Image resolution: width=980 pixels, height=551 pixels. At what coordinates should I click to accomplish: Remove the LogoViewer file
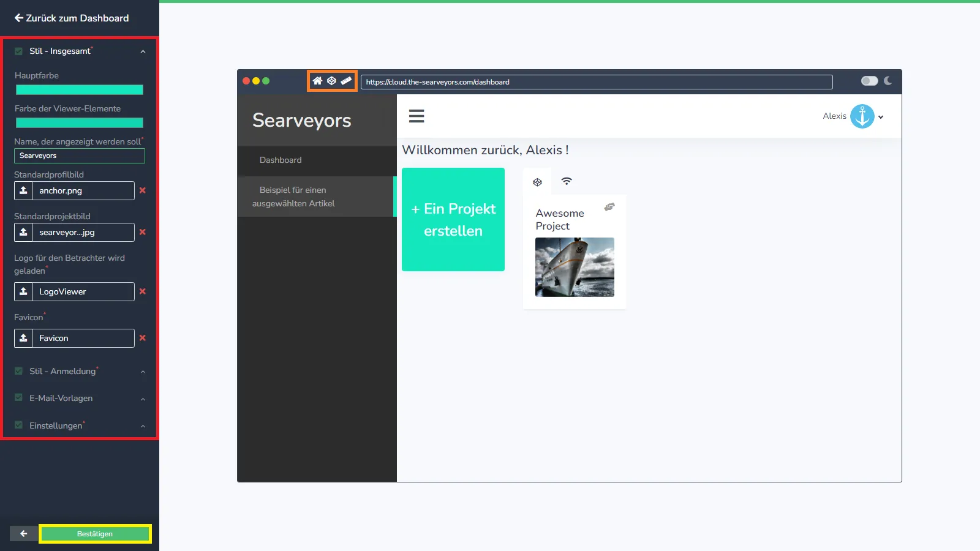[142, 291]
